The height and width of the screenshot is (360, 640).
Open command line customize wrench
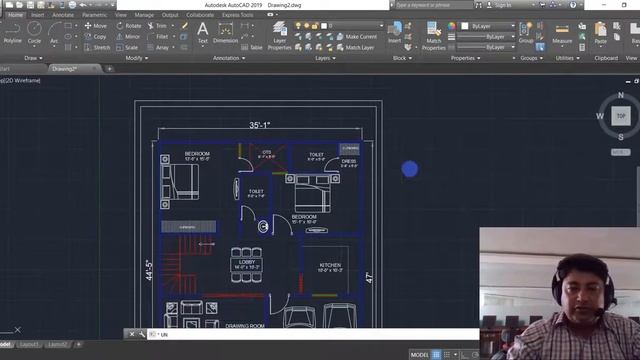[x=142, y=334]
